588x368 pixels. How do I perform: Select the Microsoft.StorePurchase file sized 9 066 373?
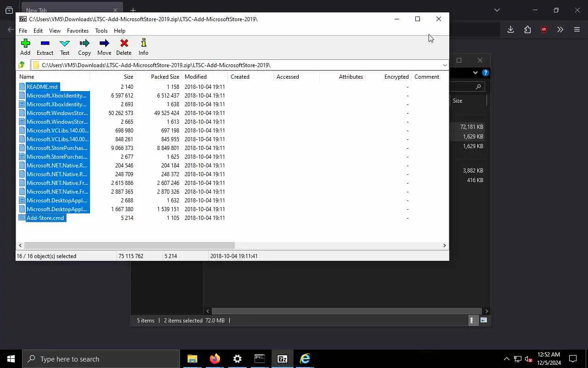click(x=57, y=148)
